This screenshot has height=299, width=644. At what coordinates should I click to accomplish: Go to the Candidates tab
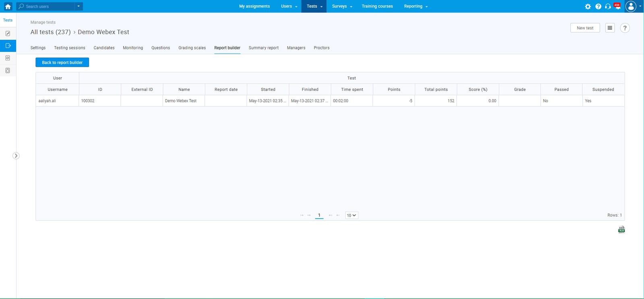pos(104,48)
